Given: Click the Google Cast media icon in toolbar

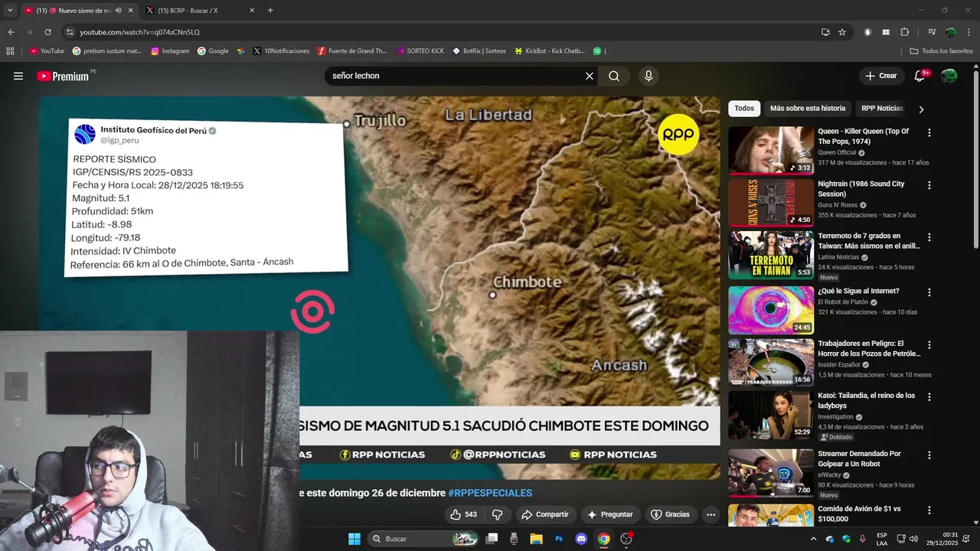Looking at the screenshot, I should coord(932,32).
